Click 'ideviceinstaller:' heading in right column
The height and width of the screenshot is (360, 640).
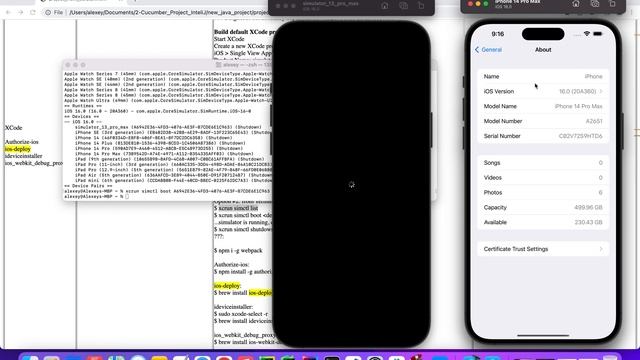coord(233,307)
